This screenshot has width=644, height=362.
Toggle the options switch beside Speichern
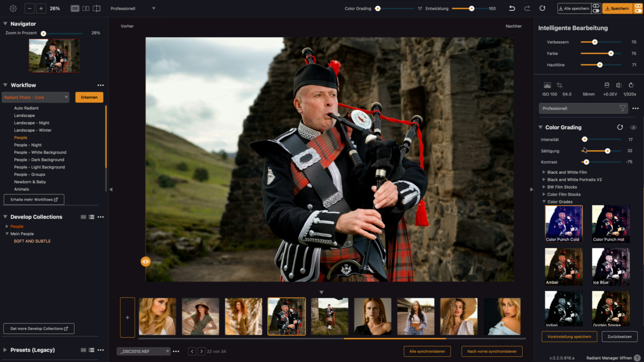click(638, 8)
